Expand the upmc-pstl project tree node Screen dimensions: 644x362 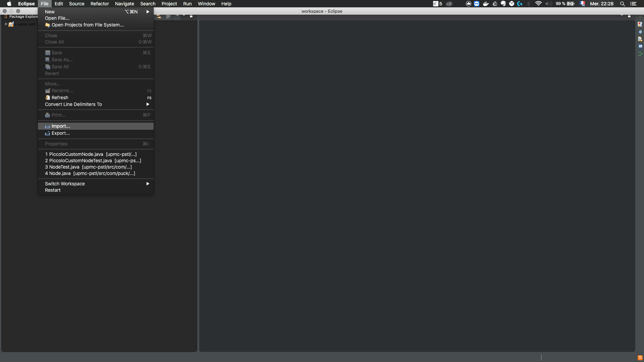(x=6, y=24)
